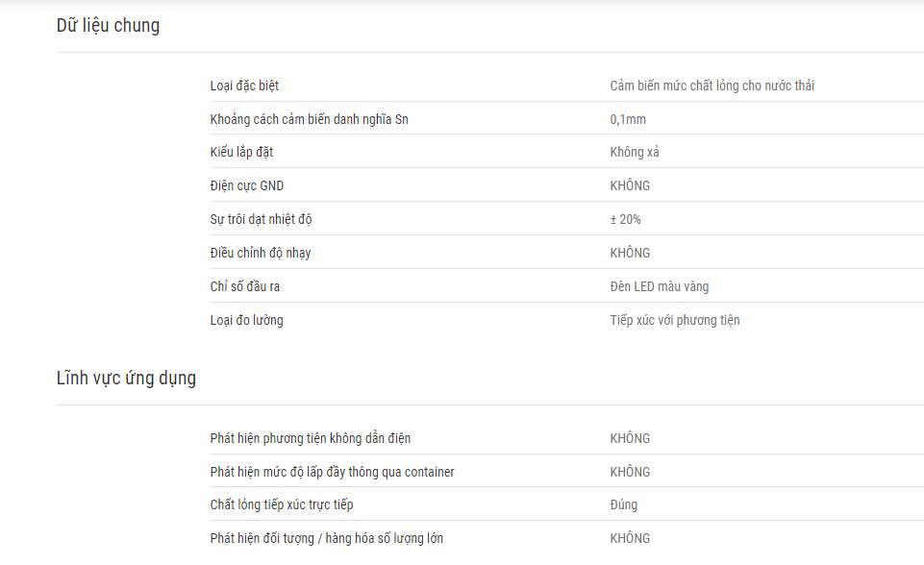Select the 'Loại đặc biệt' row label
The image size is (924, 565).
coord(244,86)
